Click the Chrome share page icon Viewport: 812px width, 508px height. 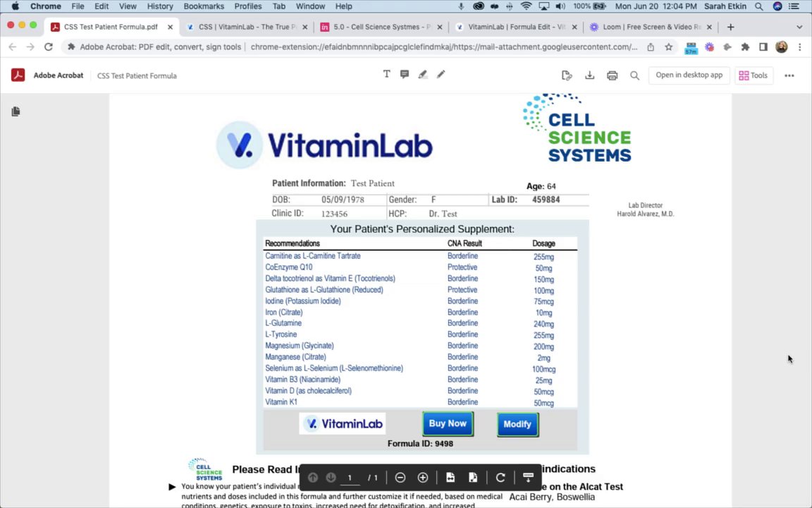pos(651,47)
